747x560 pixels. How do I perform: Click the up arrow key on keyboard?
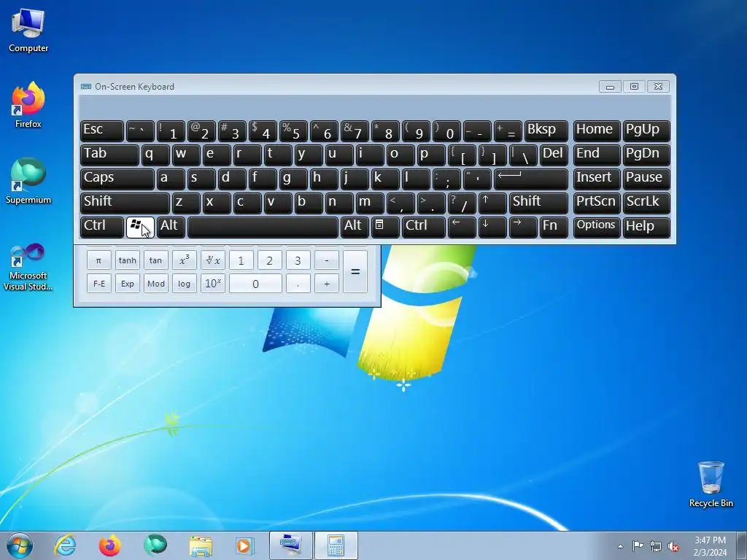492,203
